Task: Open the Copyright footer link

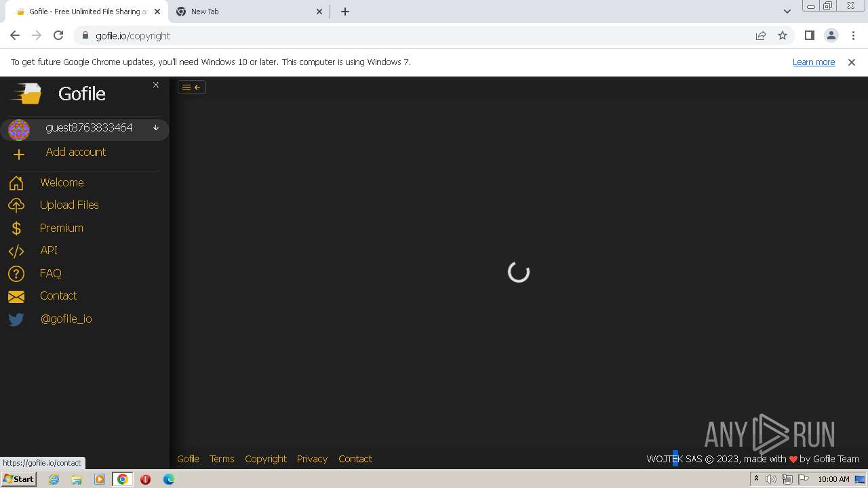Action: click(x=266, y=459)
